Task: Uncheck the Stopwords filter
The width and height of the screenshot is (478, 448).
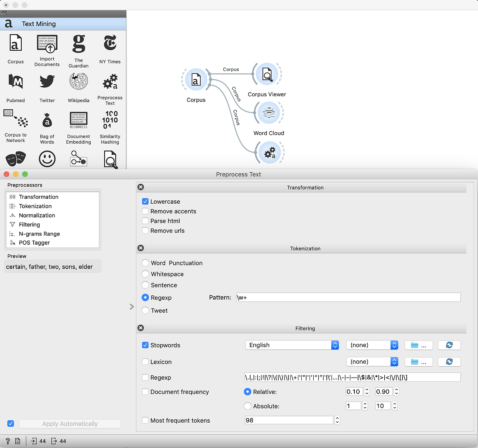Action: tap(146, 345)
